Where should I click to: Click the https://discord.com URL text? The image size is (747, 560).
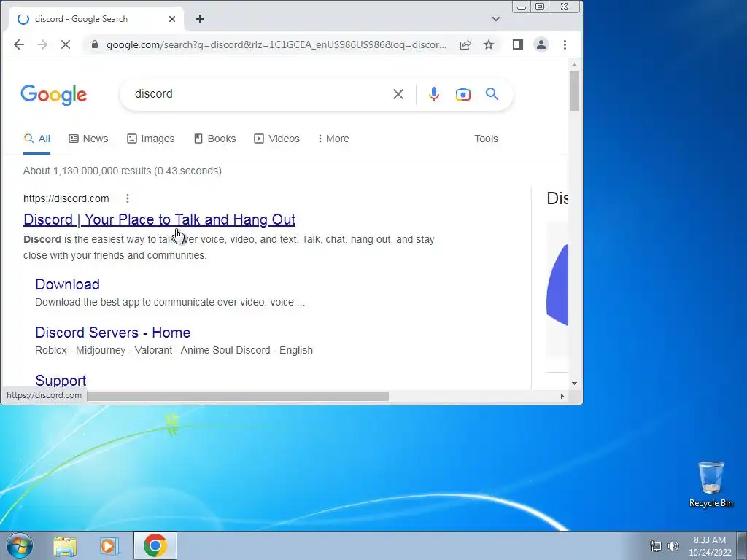(x=66, y=198)
